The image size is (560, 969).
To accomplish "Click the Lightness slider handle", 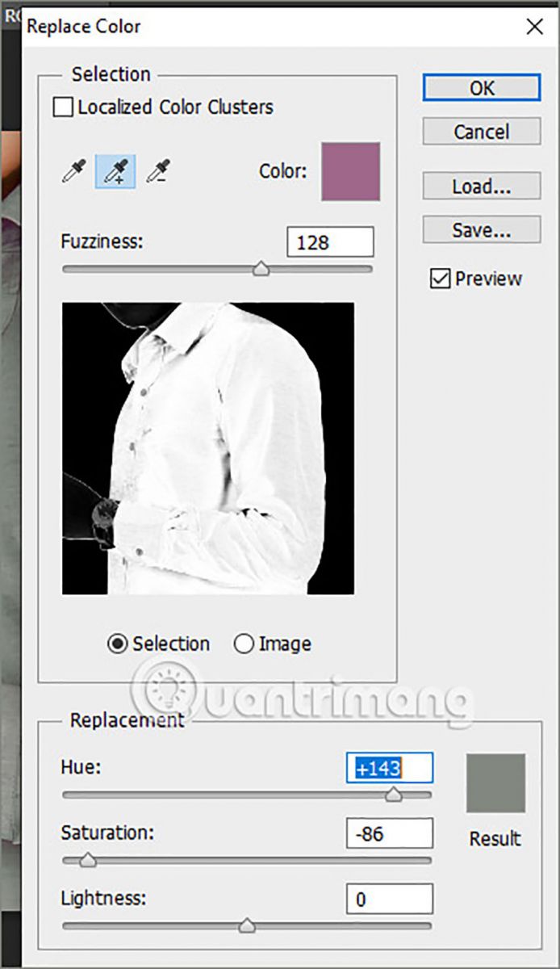I will (x=247, y=925).
